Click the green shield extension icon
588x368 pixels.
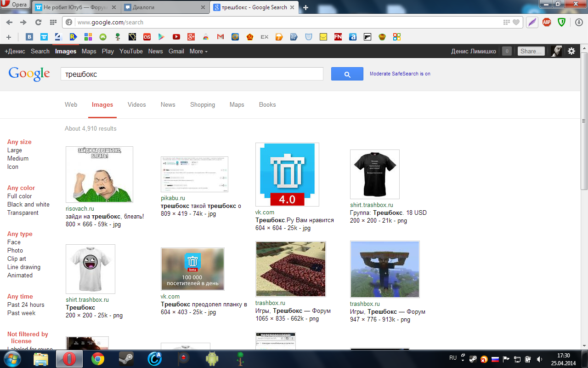point(561,22)
